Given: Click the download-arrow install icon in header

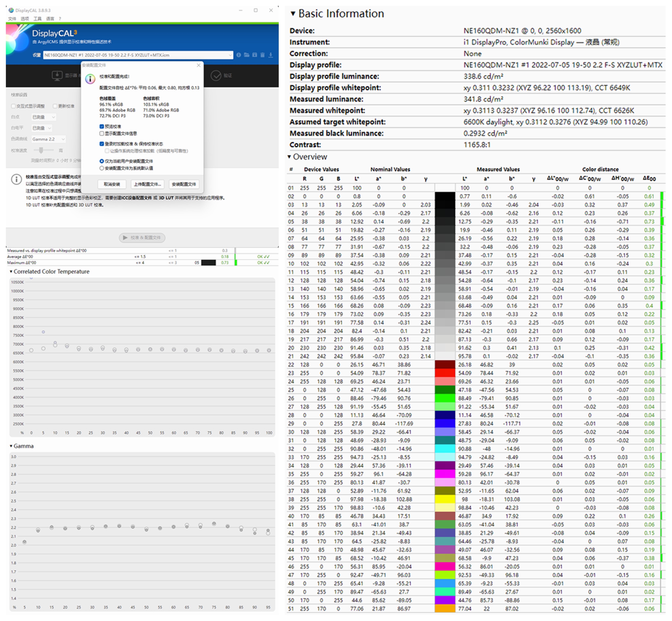Looking at the screenshot, I should [x=271, y=55].
